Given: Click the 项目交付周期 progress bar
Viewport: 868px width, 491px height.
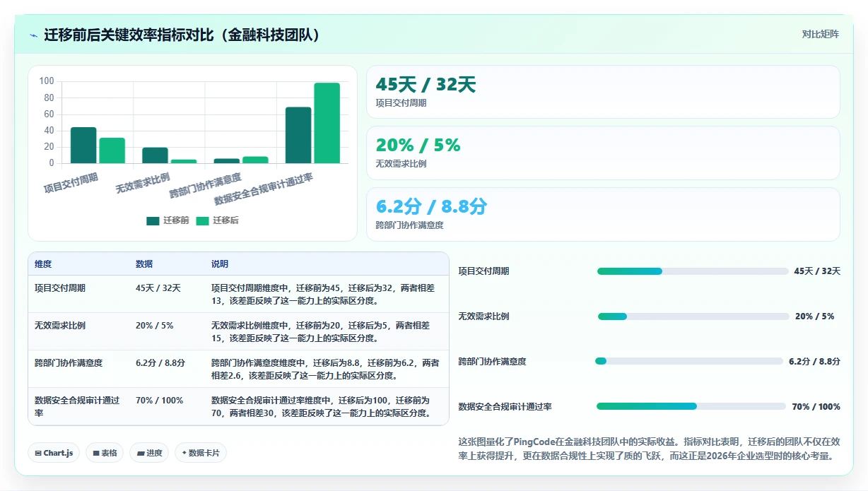Looking at the screenshot, I should [693, 271].
